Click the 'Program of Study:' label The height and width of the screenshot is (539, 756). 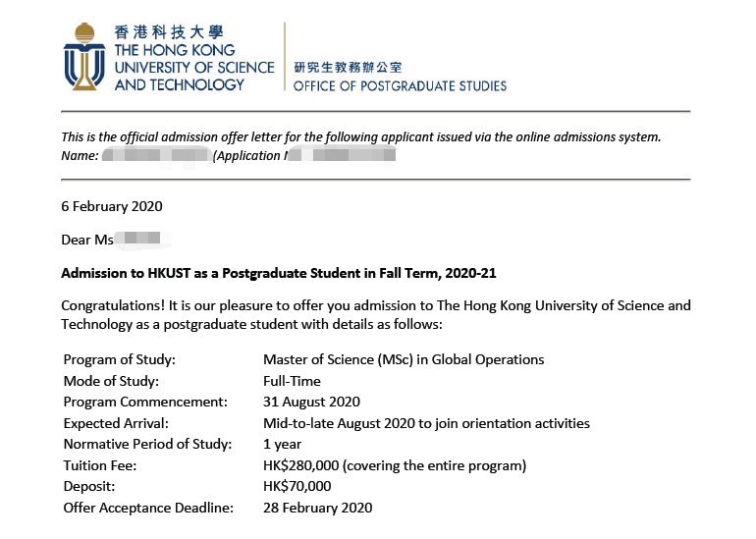pyautogui.click(x=120, y=359)
